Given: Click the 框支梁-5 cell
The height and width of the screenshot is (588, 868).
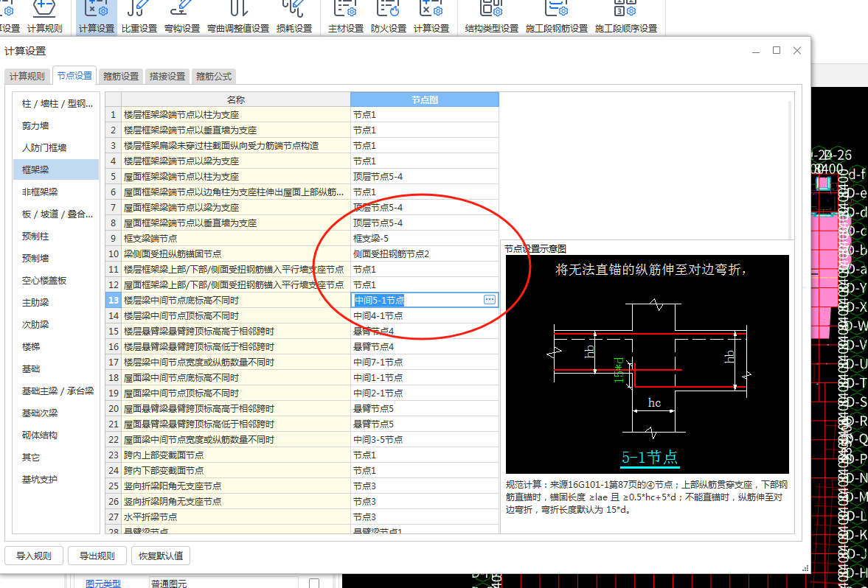Looking at the screenshot, I should tap(425, 239).
